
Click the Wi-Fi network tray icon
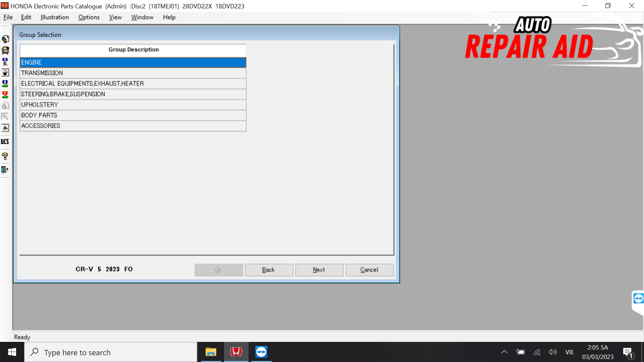(537, 352)
